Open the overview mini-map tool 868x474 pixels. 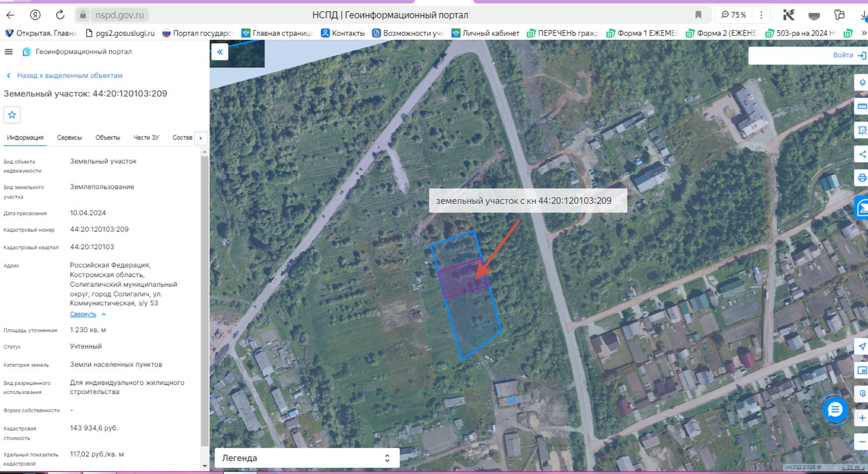pos(862,370)
